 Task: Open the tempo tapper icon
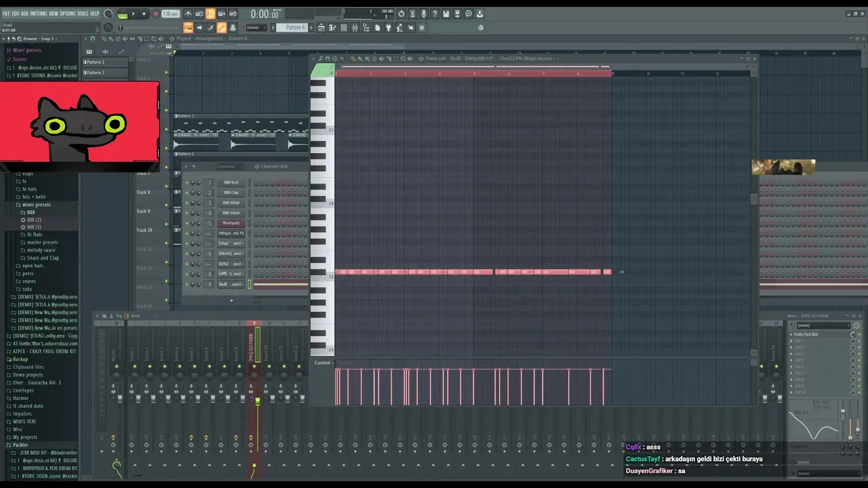(x=399, y=27)
